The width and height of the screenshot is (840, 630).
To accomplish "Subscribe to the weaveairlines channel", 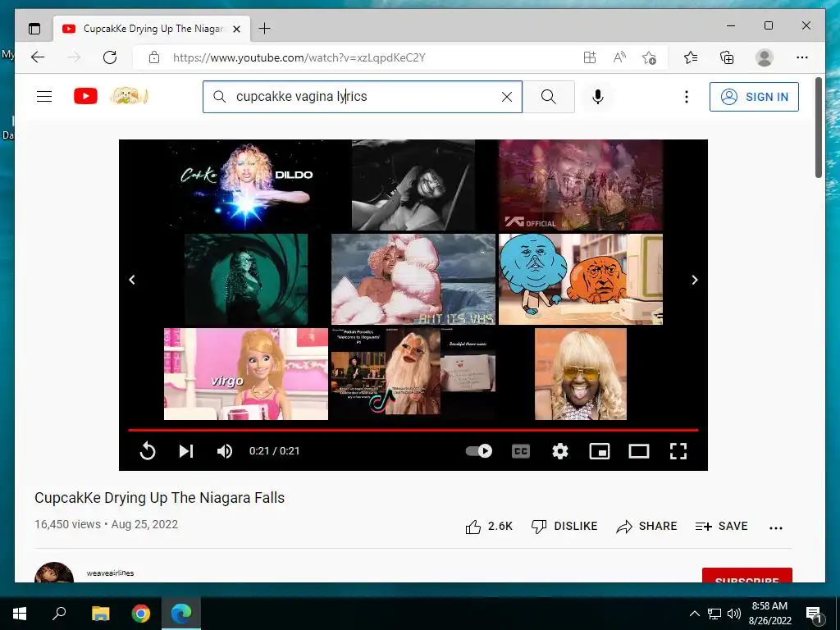I will [746, 575].
